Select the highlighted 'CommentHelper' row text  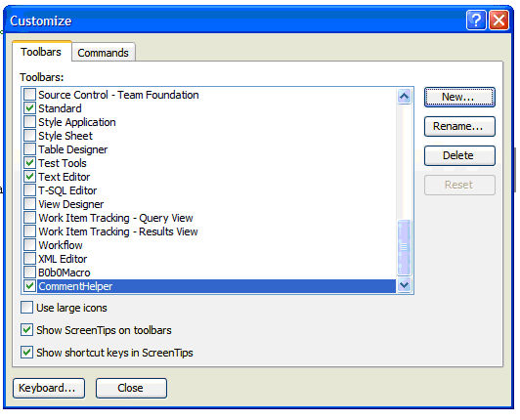pyautogui.click(x=75, y=286)
